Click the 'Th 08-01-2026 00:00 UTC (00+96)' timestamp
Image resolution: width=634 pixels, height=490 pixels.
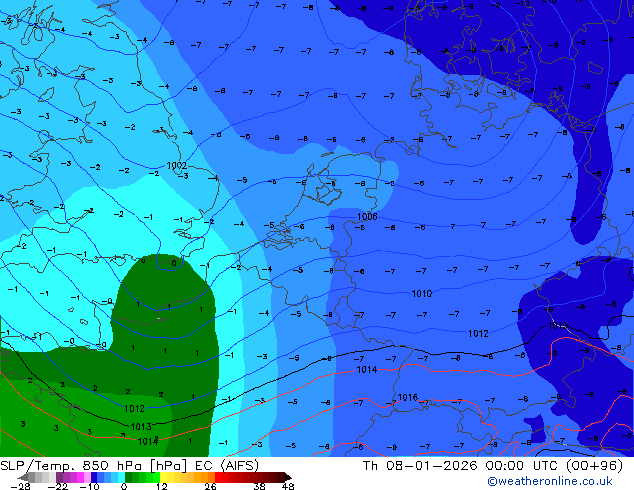pos(493,466)
